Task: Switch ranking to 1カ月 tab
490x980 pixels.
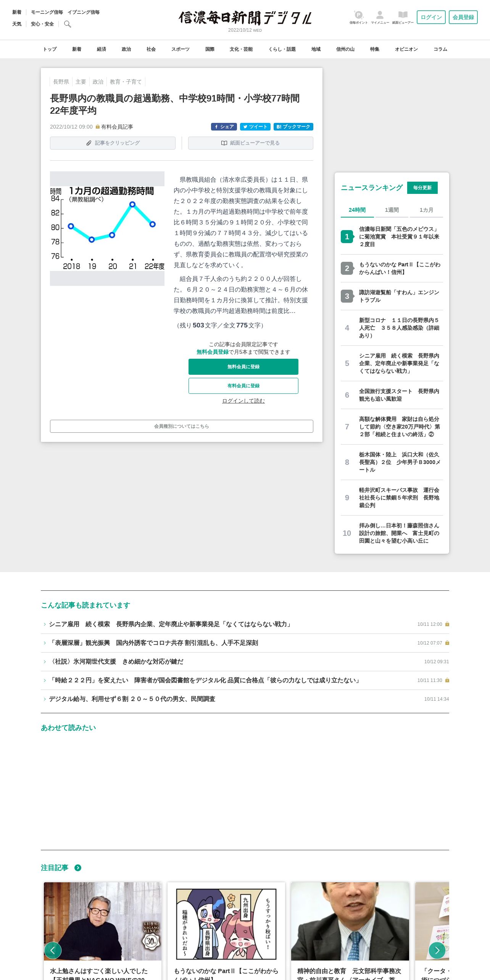Action: pos(426,210)
